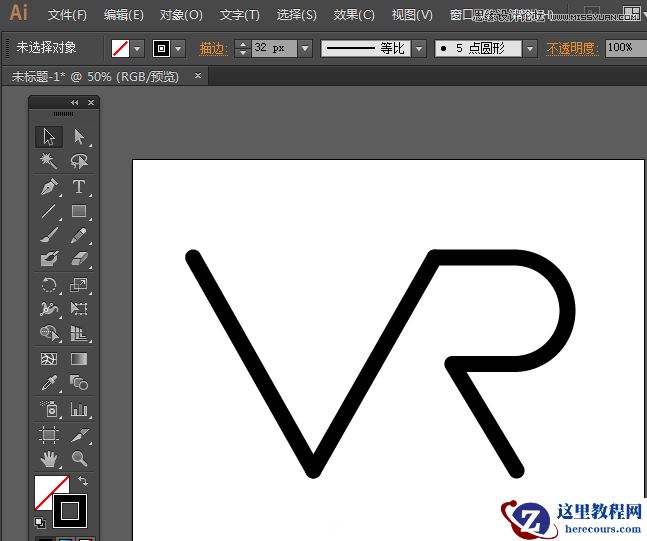Select the Pencil tool
This screenshot has width=647, height=541.
(x=79, y=235)
